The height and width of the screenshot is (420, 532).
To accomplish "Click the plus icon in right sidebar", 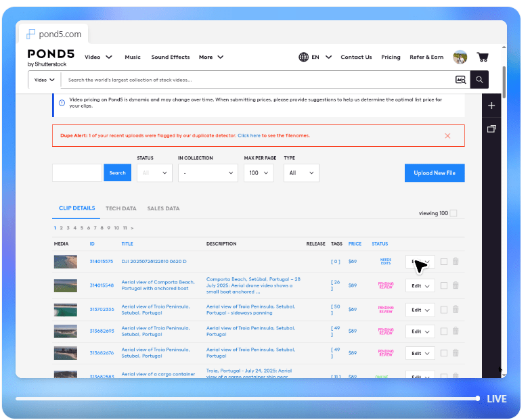I will tap(491, 106).
